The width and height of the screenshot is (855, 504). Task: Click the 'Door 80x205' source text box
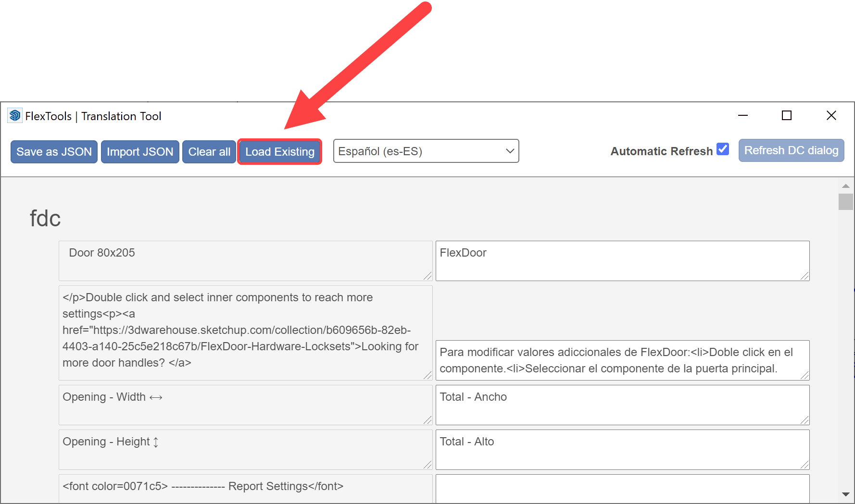[246, 261]
